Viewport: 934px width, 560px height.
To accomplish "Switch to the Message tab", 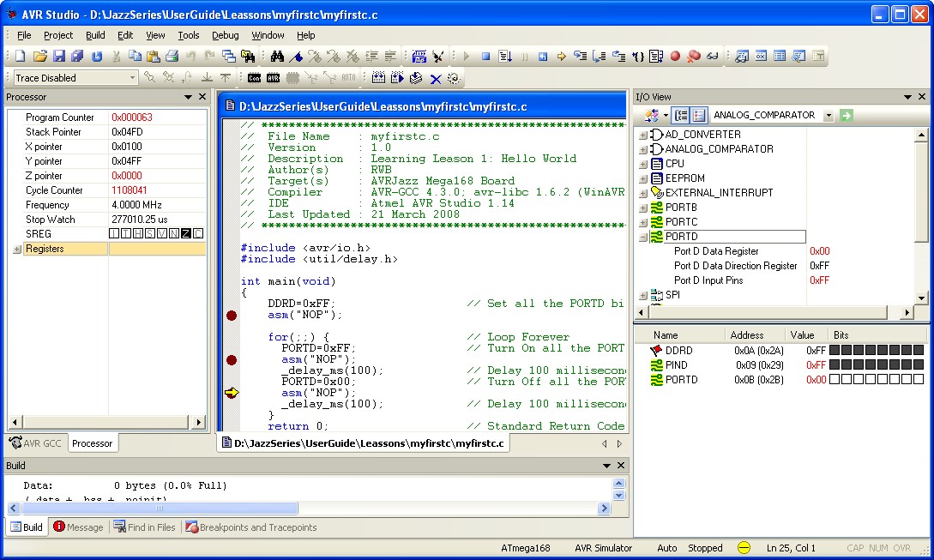I will click(x=78, y=527).
